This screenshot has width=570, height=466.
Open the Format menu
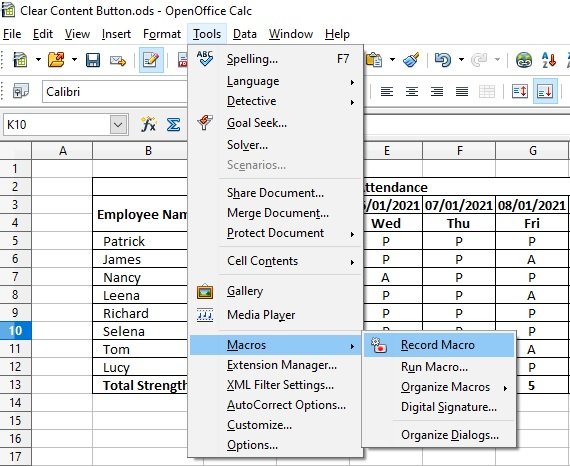[162, 34]
